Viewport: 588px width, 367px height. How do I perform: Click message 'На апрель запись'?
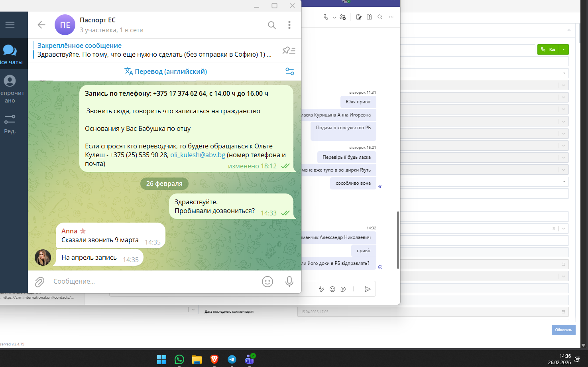[x=100, y=258]
